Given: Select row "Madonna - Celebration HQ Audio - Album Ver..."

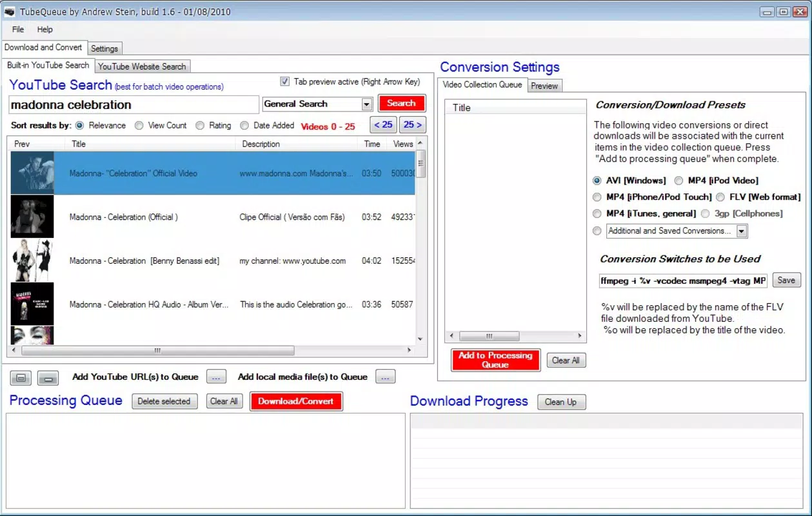Looking at the screenshot, I should click(212, 304).
